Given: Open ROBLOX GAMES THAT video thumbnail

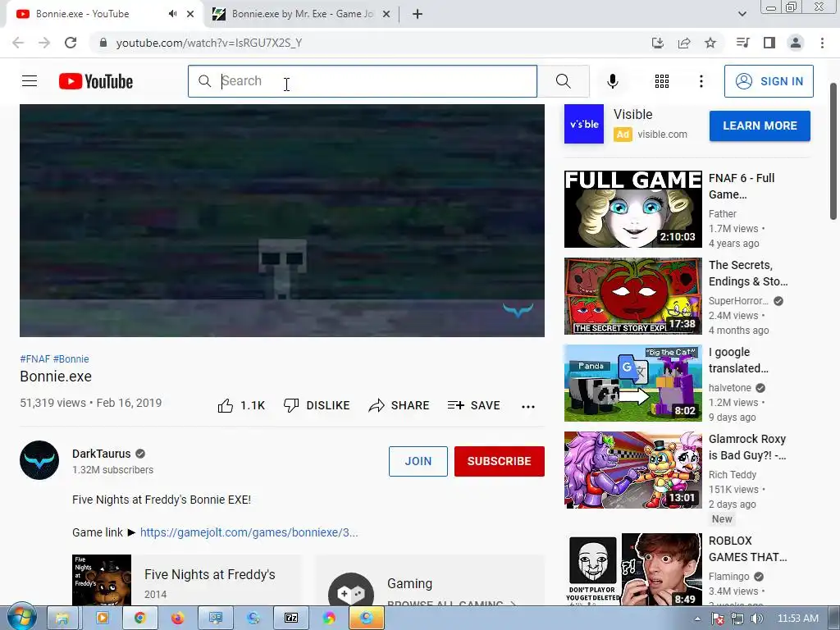Looking at the screenshot, I should click(632, 569).
